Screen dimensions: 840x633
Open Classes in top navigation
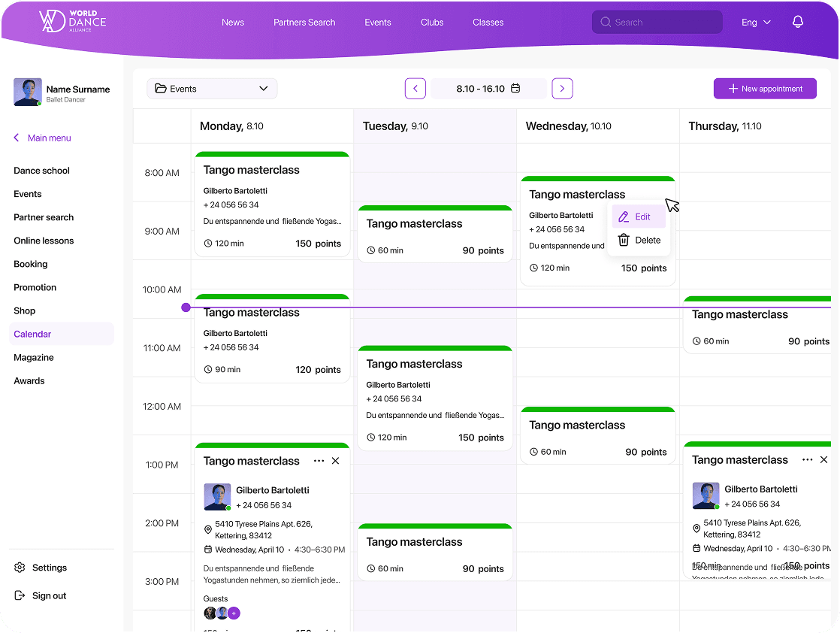pyautogui.click(x=488, y=22)
